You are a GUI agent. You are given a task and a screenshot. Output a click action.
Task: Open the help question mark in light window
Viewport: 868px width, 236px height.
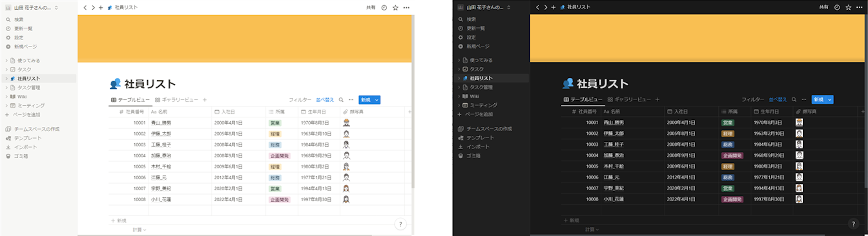pos(400,224)
